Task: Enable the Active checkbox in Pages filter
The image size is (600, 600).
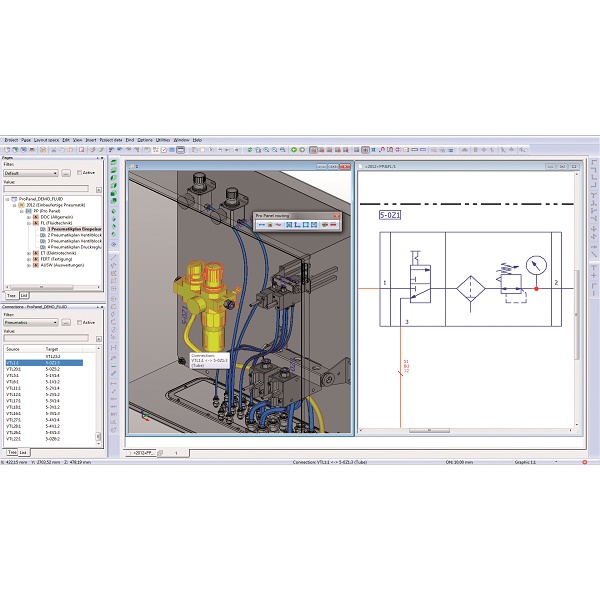Action: 79,173
